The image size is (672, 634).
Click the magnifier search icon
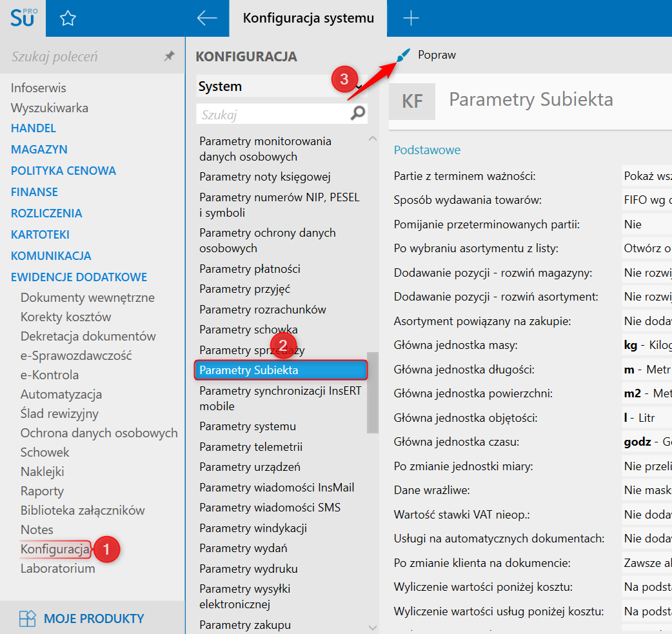pos(357,114)
